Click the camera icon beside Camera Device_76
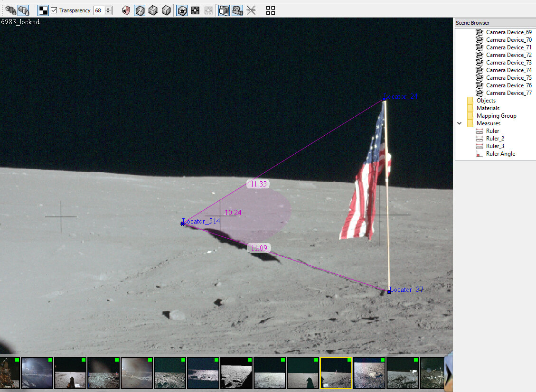 click(480, 85)
